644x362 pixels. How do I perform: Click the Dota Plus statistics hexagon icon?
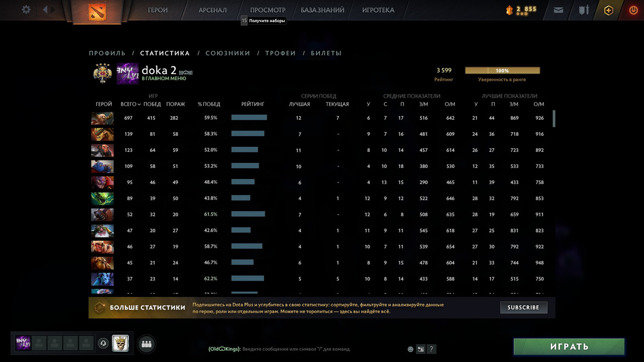100,307
